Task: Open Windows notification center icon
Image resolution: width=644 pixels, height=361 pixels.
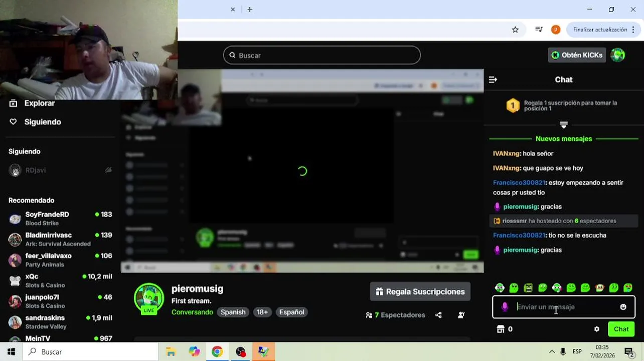Action: point(629,351)
